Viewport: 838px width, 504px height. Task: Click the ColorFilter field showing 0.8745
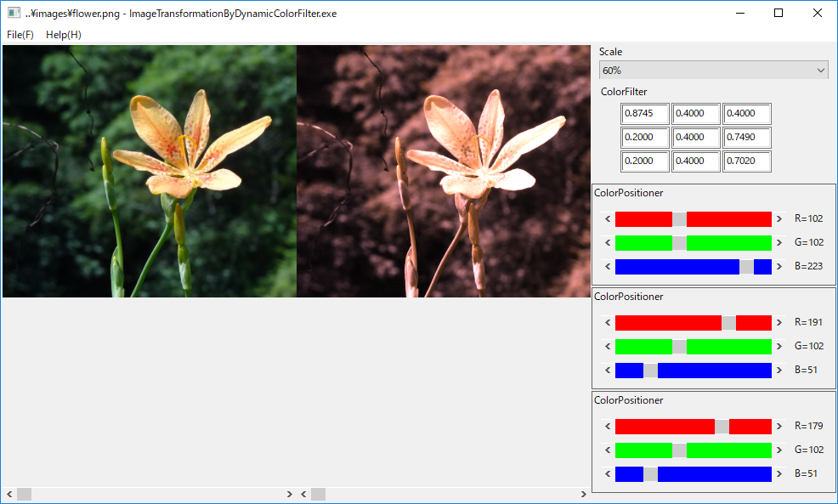tap(645, 114)
